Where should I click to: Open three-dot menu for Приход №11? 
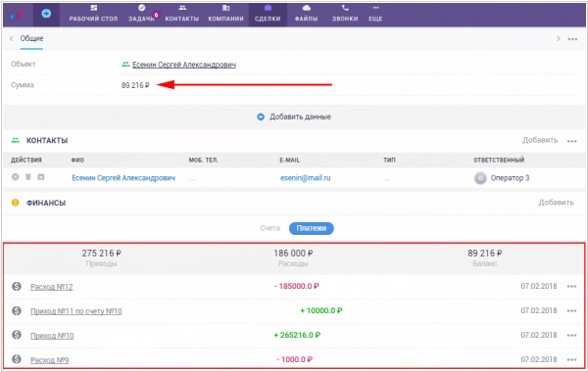571,311
